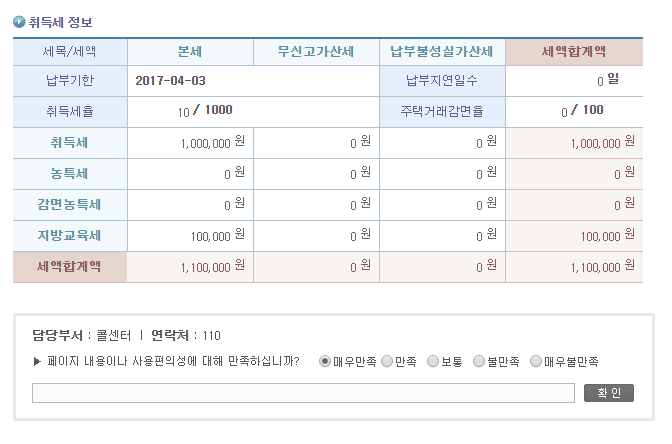Click the 지방교육세 row label

click(x=70, y=236)
